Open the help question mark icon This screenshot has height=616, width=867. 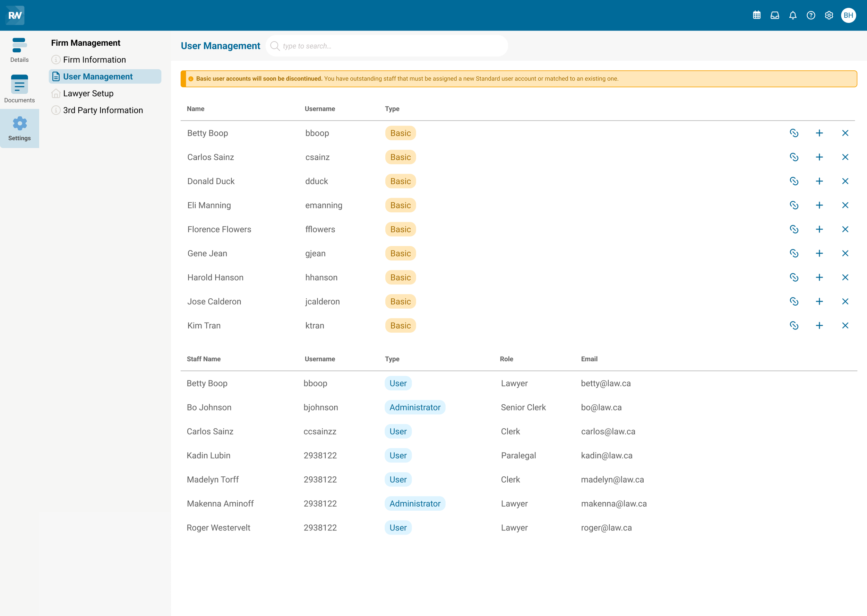(x=811, y=15)
